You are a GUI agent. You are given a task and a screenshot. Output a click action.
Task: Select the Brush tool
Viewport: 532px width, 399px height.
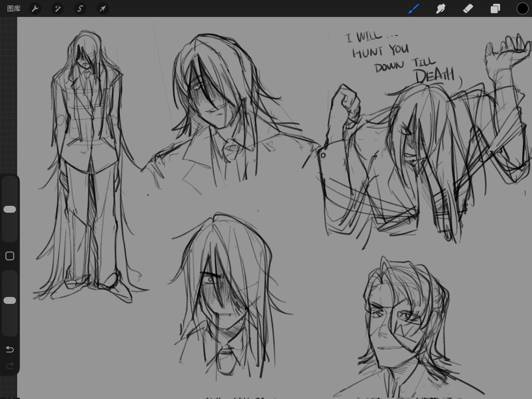tap(414, 8)
